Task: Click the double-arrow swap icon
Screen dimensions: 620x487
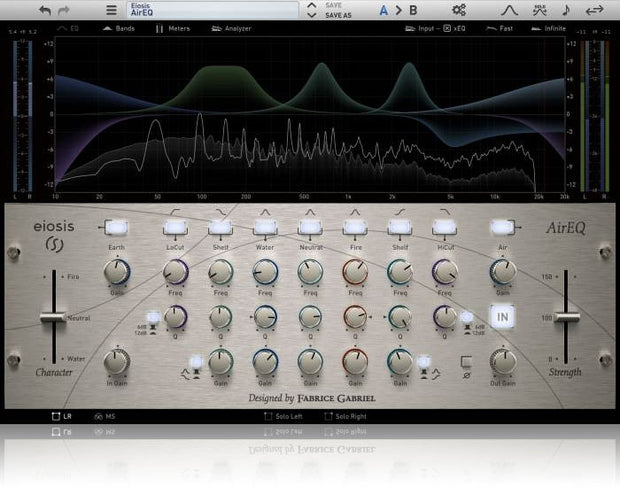Action: click(x=594, y=10)
